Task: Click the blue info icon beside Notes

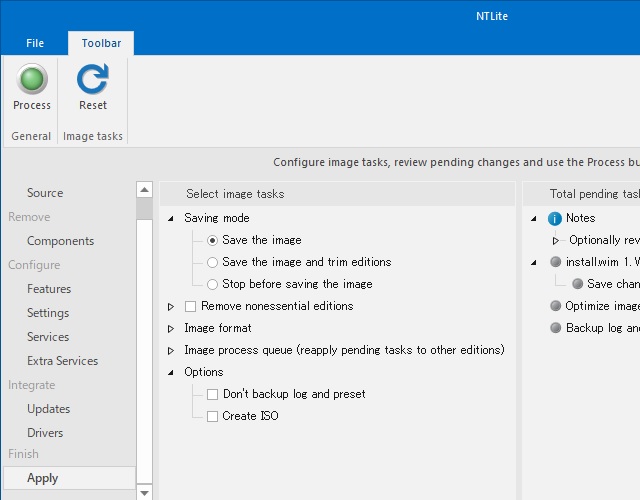Action: (555, 219)
